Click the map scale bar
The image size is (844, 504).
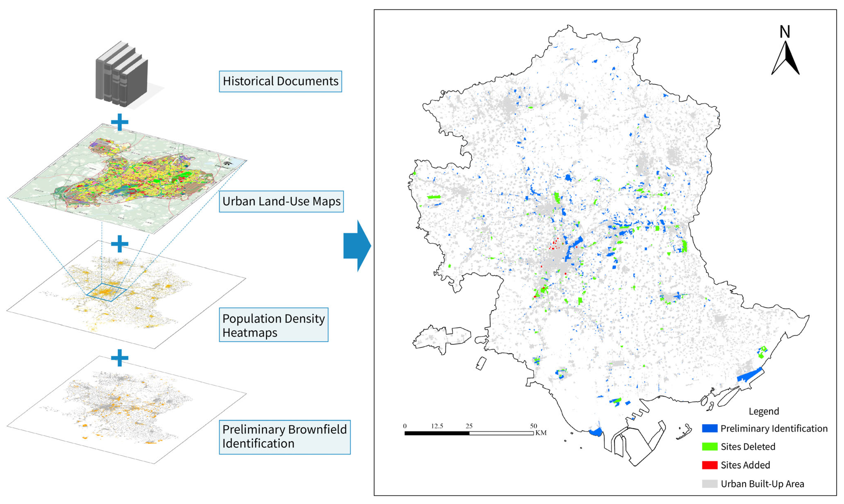(x=469, y=433)
